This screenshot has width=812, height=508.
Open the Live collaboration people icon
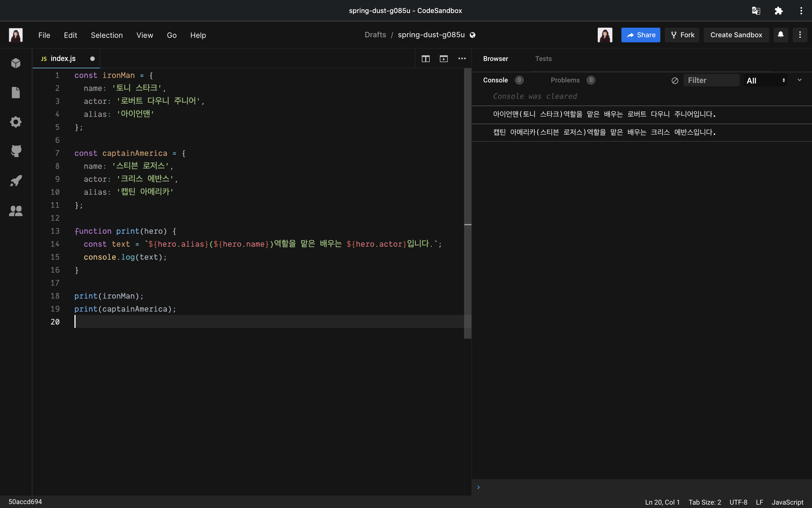[16, 211]
